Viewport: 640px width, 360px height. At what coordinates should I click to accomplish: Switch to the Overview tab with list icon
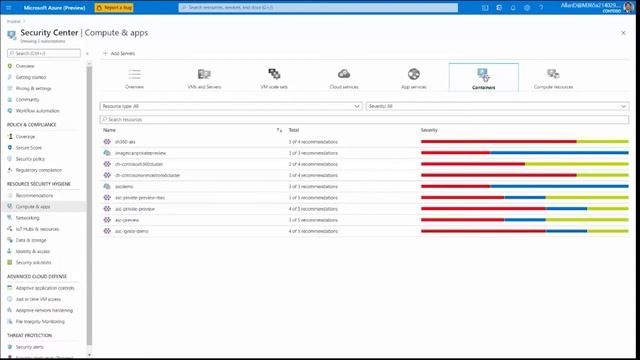[134, 78]
